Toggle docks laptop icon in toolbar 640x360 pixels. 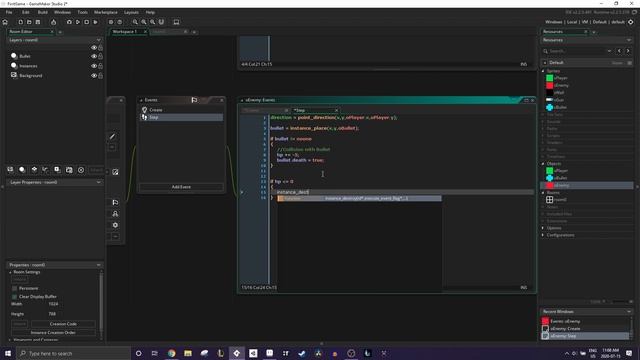tap(176, 22)
